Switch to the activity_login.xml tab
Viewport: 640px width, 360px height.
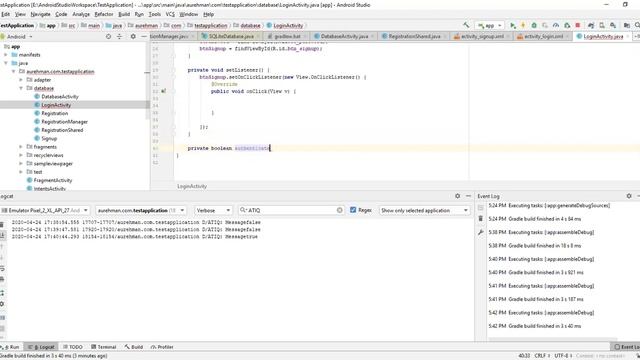point(543,36)
